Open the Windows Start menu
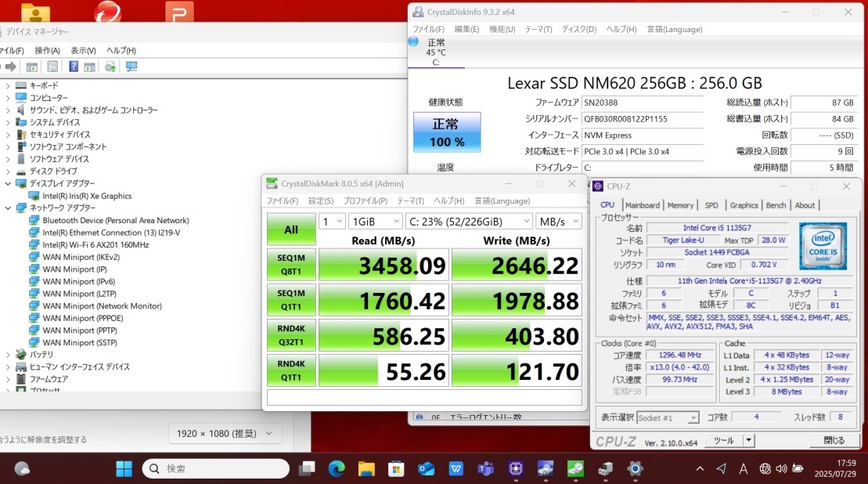 124,468
